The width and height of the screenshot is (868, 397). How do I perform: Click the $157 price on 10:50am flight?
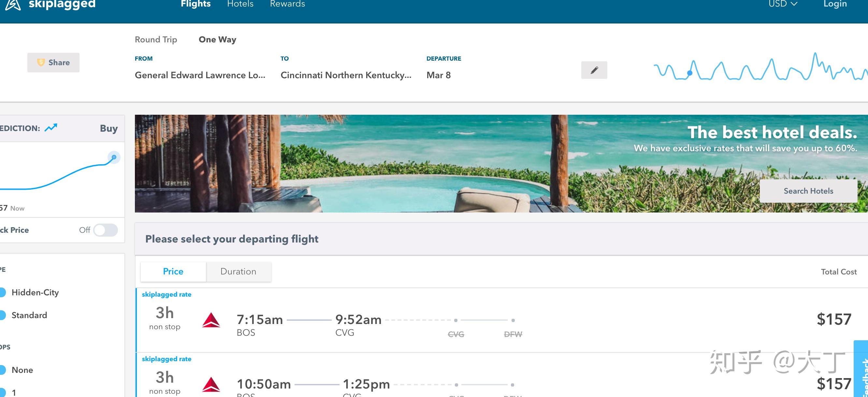834,384
